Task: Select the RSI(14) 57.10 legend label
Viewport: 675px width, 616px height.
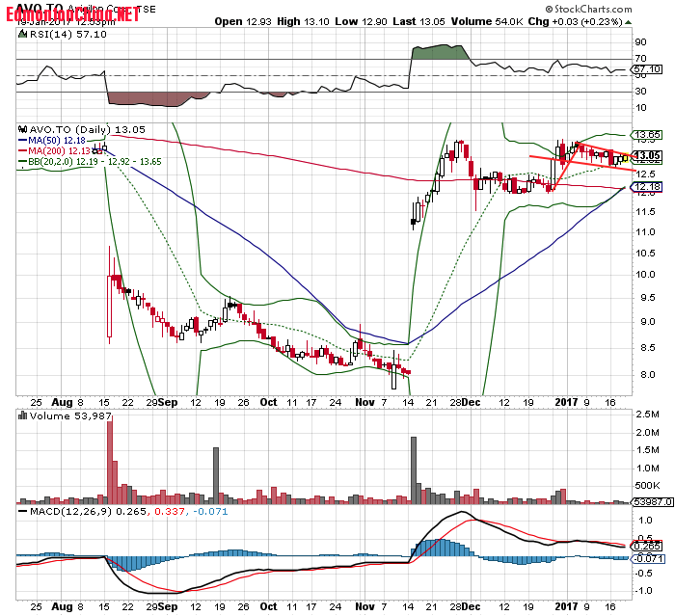Action: coord(67,34)
